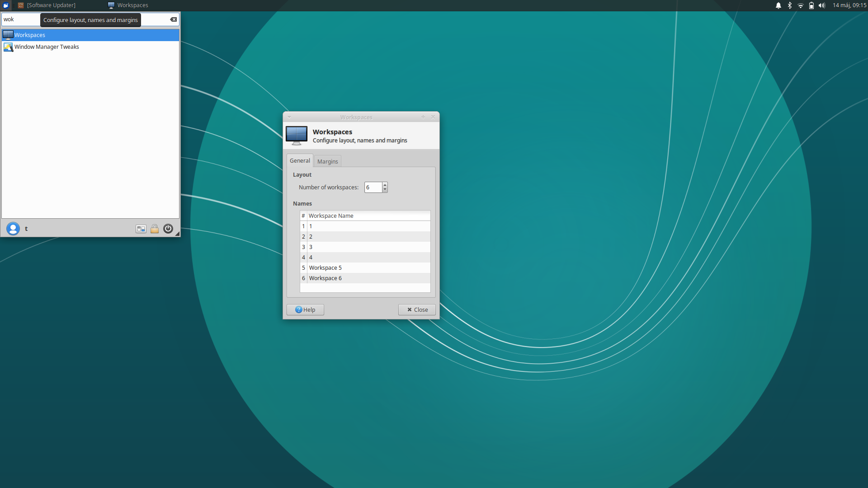Select workspace 5 name field
The width and height of the screenshot is (868, 488).
(368, 267)
